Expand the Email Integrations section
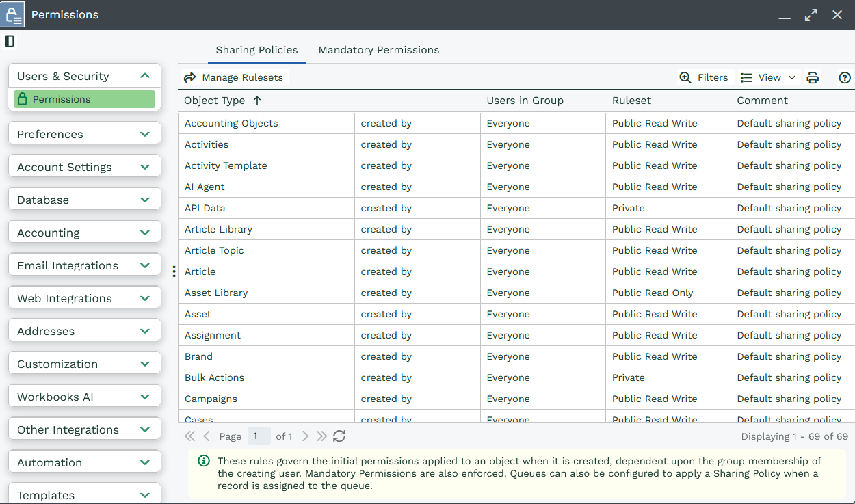The width and height of the screenshot is (855, 504). 85,265
